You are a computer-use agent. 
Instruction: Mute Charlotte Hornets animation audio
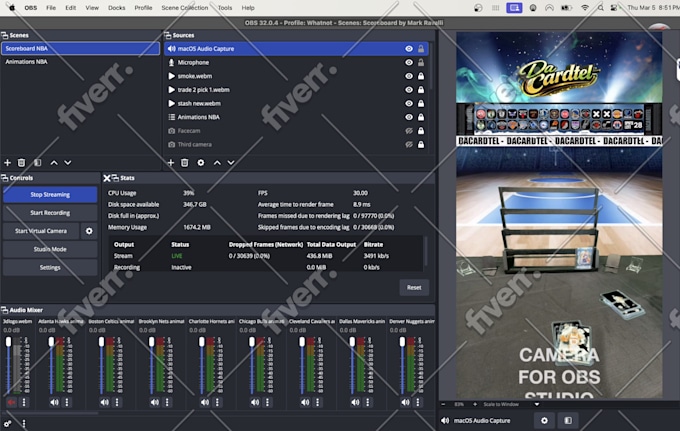click(205, 402)
